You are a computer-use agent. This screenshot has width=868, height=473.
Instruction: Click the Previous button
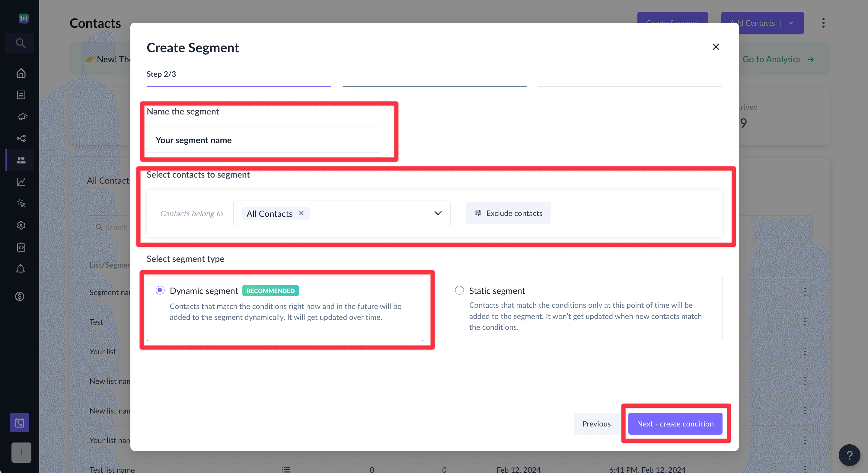coord(596,424)
